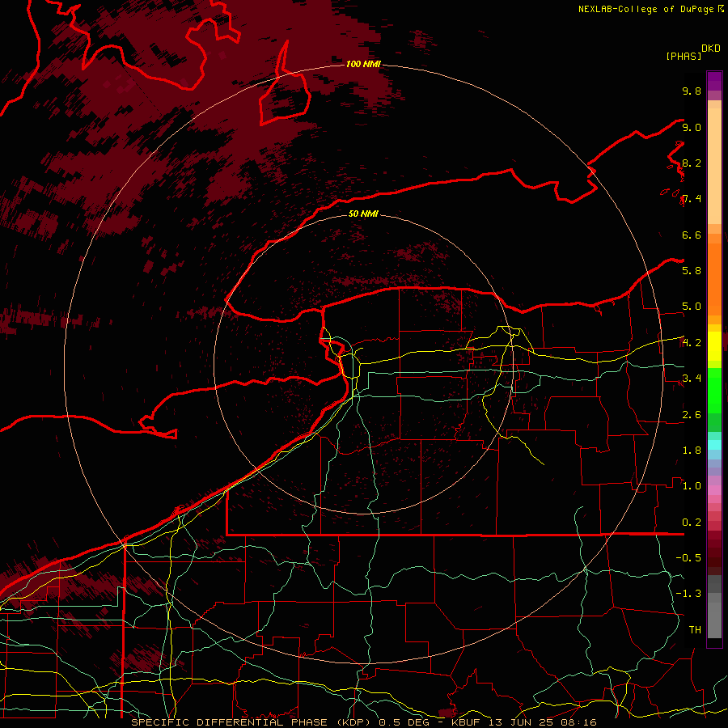This screenshot has height=728, width=728.
Task: Click the 5.0 scale value
Action: click(692, 307)
